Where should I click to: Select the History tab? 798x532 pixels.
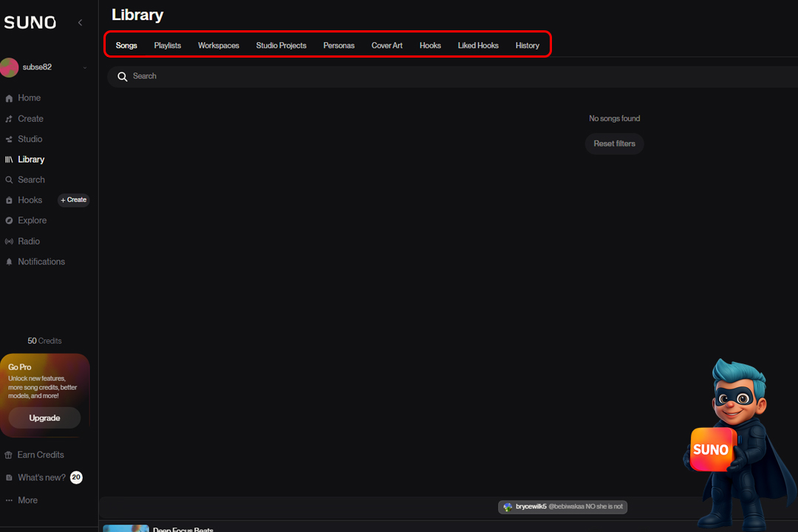pos(528,46)
